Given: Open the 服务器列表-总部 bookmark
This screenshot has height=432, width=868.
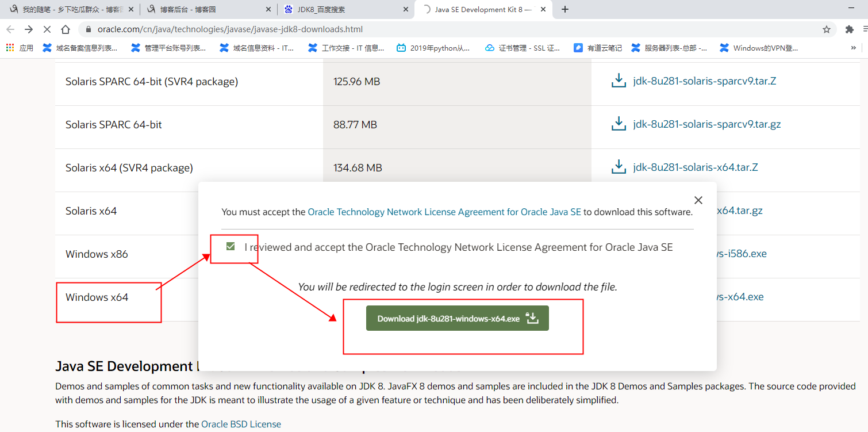Looking at the screenshot, I should 669,48.
